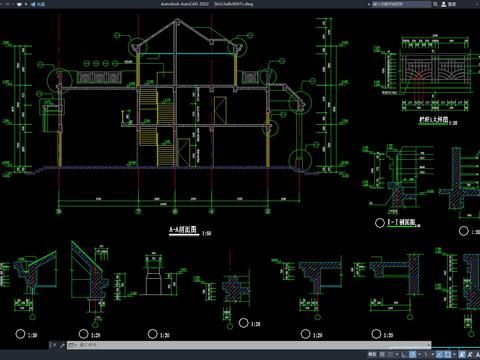The width and height of the screenshot is (480, 360).
Task: Toggle snap mode in status bar
Action: (x=390, y=354)
